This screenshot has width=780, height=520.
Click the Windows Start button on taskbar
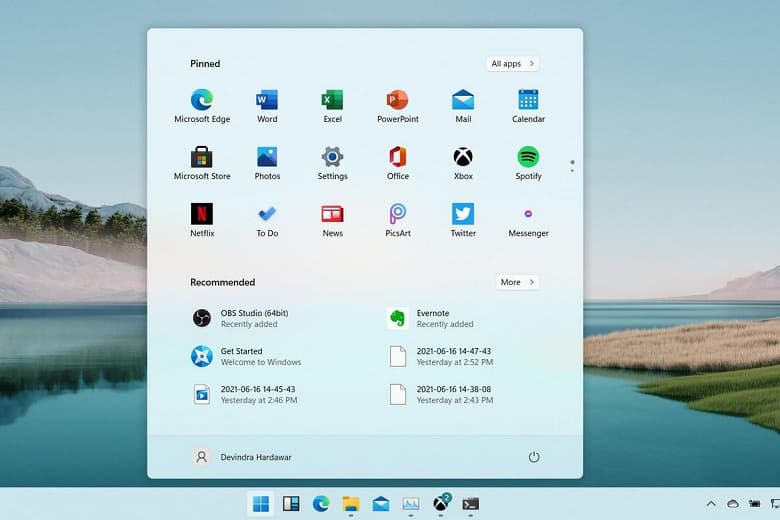pyautogui.click(x=261, y=504)
